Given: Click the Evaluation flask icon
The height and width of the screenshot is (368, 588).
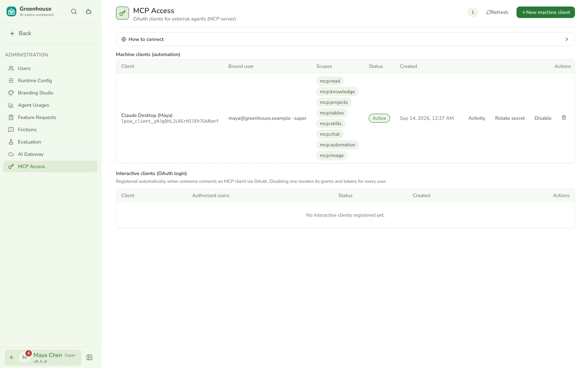Looking at the screenshot, I should point(11,142).
